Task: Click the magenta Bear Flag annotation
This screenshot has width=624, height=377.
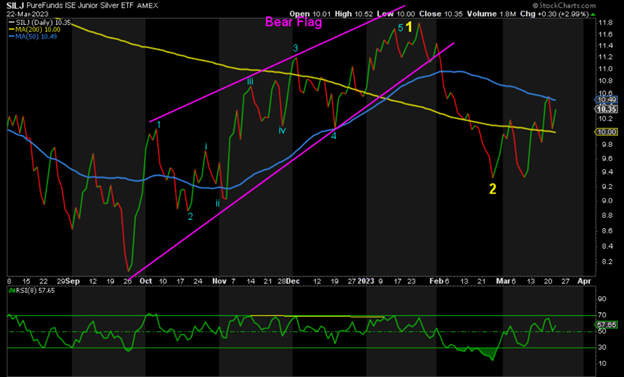Action: 293,22
